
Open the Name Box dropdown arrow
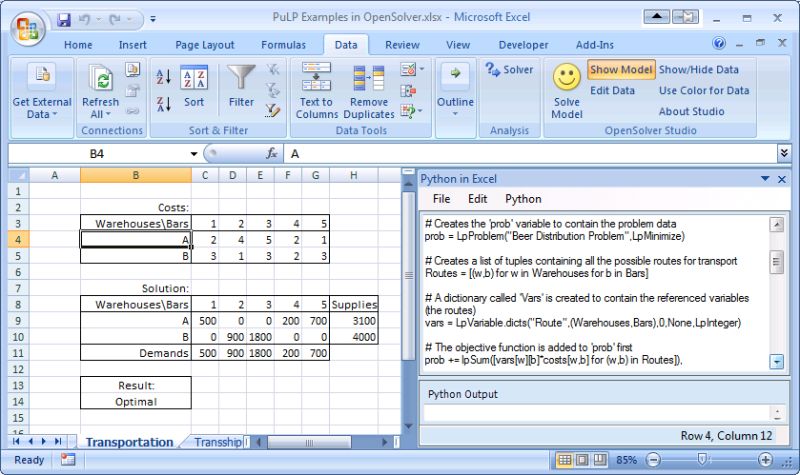pos(194,154)
